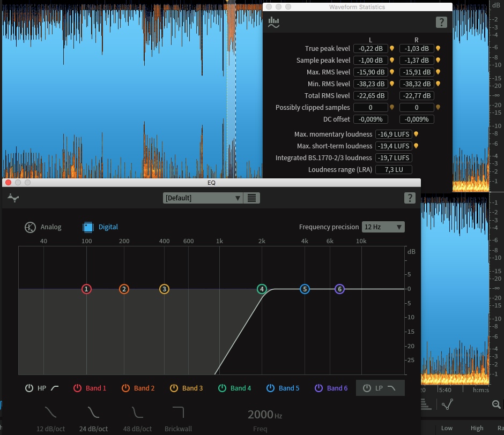Screen dimensions: 504x435
Task: Click marker pin next to Min. RMS L
Action: (x=392, y=84)
